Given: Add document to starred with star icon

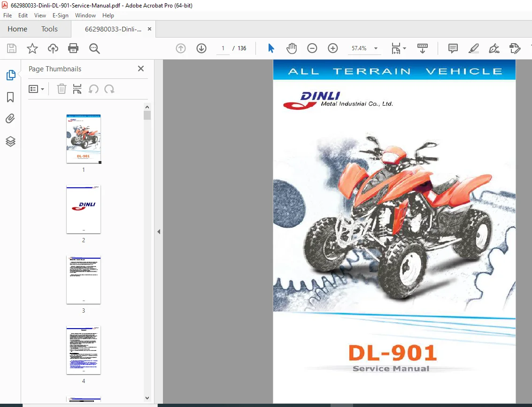Looking at the screenshot, I should coord(32,48).
